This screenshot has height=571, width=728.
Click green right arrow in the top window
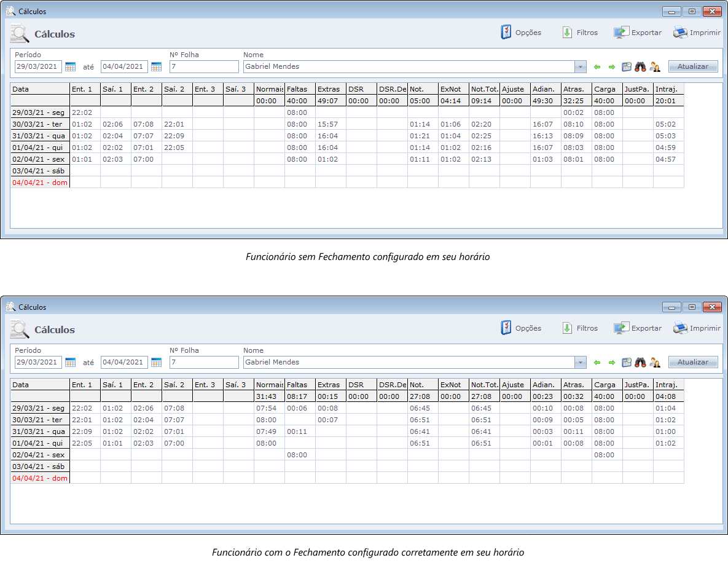(x=612, y=67)
